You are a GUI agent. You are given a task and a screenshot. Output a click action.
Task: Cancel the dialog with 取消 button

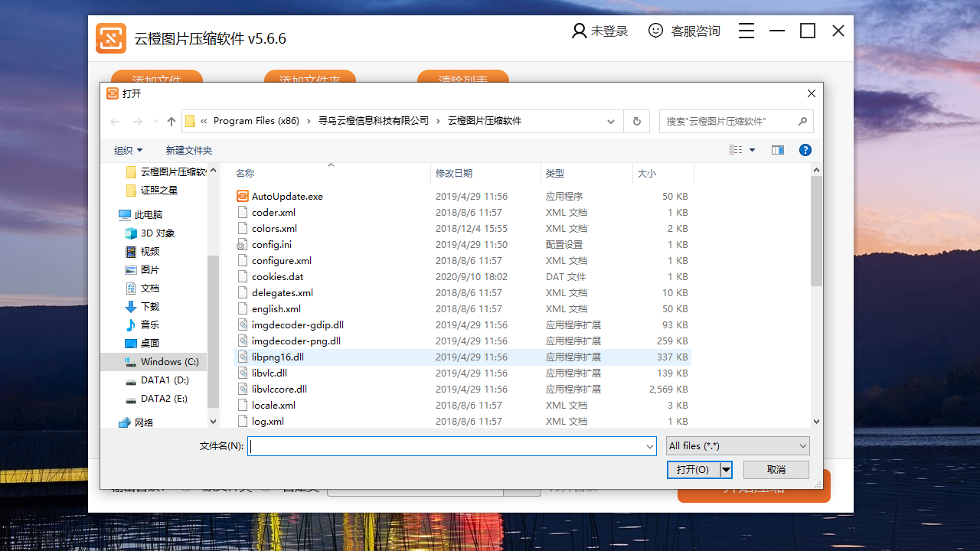tap(775, 469)
